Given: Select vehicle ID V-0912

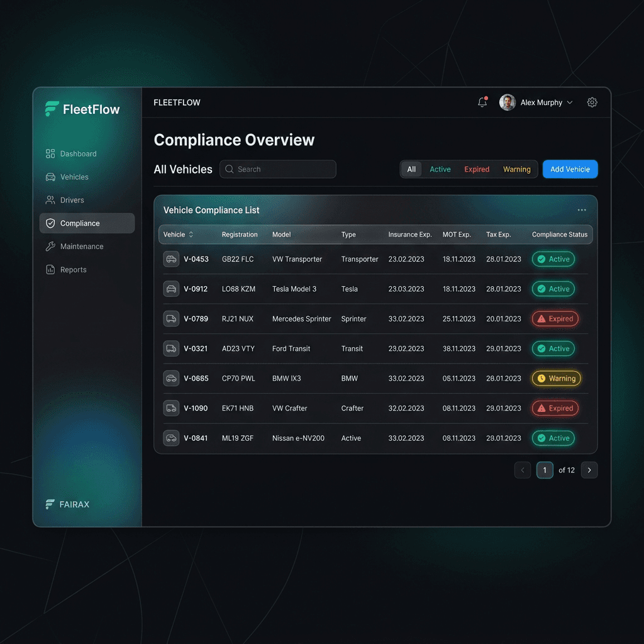Looking at the screenshot, I should pos(195,289).
